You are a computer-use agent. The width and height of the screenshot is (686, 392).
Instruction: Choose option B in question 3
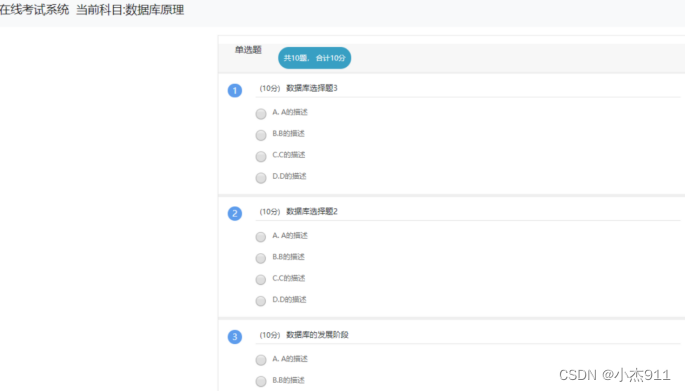pyautogui.click(x=261, y=382)
